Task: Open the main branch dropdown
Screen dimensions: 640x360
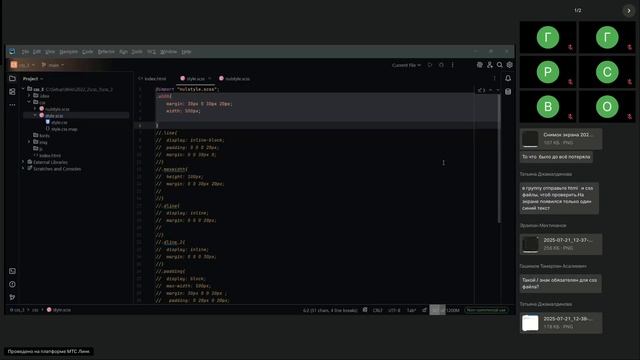Action: click(53, 65)
